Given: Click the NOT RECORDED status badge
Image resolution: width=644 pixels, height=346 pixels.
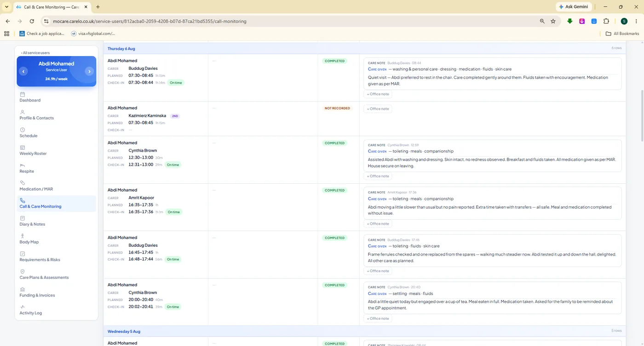Looking at the screenshot, I should click(337, 108).
